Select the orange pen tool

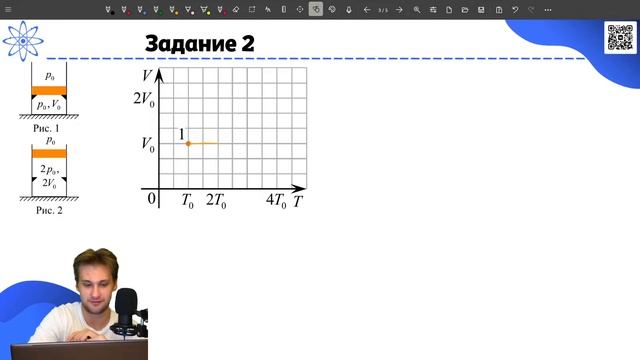pos(173,10)
